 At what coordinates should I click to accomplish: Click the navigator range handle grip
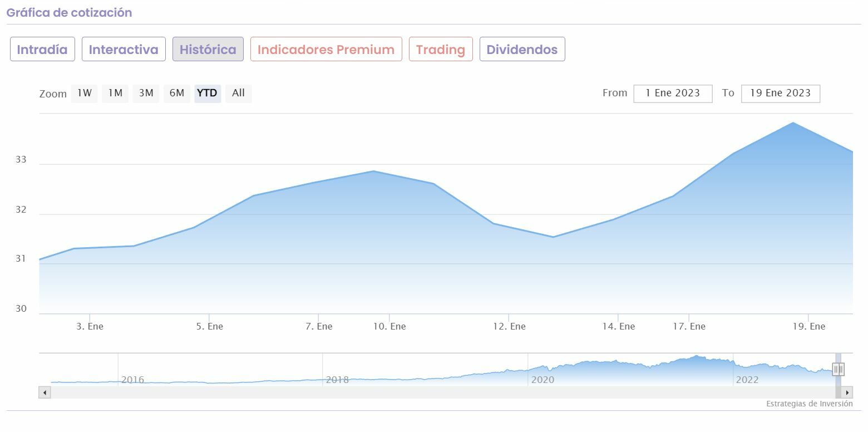(839, 369)
